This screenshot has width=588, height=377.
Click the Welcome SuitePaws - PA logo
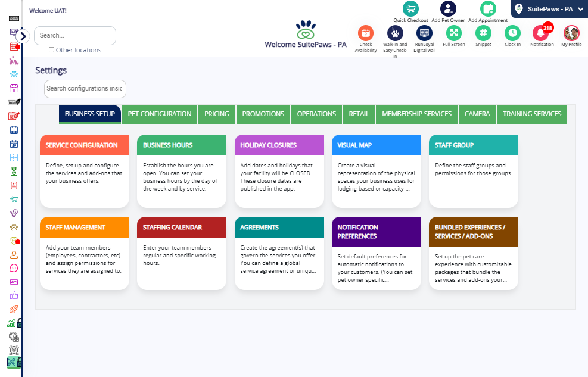(x=305, y=35)
